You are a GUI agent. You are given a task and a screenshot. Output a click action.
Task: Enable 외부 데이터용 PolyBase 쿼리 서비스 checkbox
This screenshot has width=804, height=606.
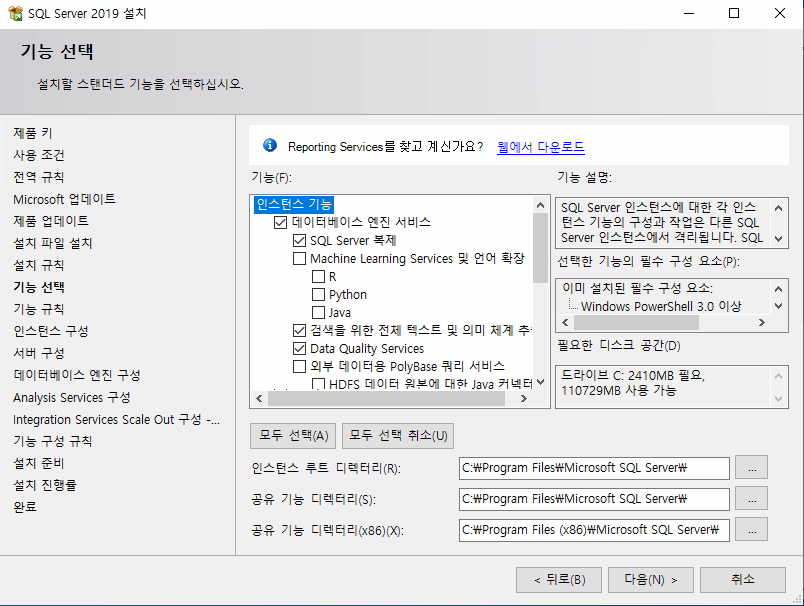299,367
